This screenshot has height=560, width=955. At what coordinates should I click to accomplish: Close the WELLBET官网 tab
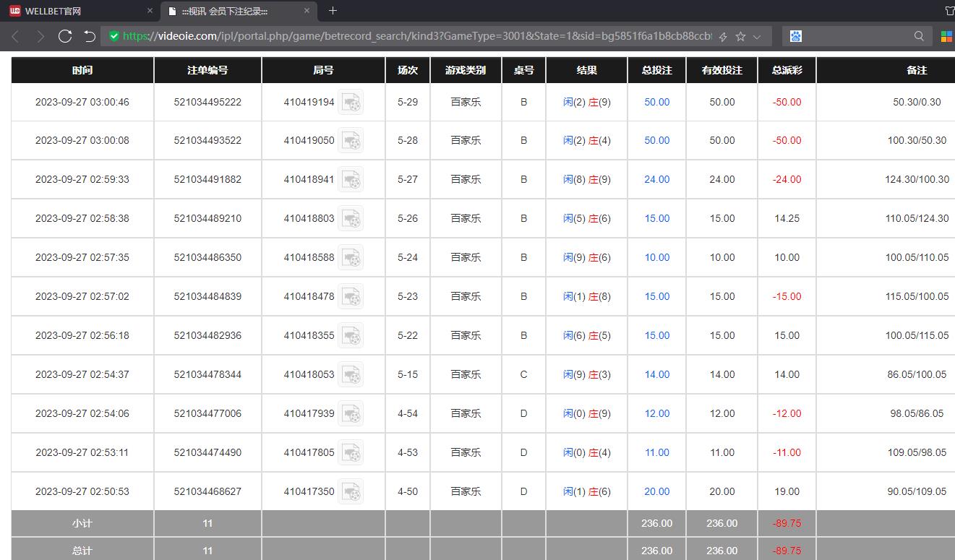click(150, 11)
